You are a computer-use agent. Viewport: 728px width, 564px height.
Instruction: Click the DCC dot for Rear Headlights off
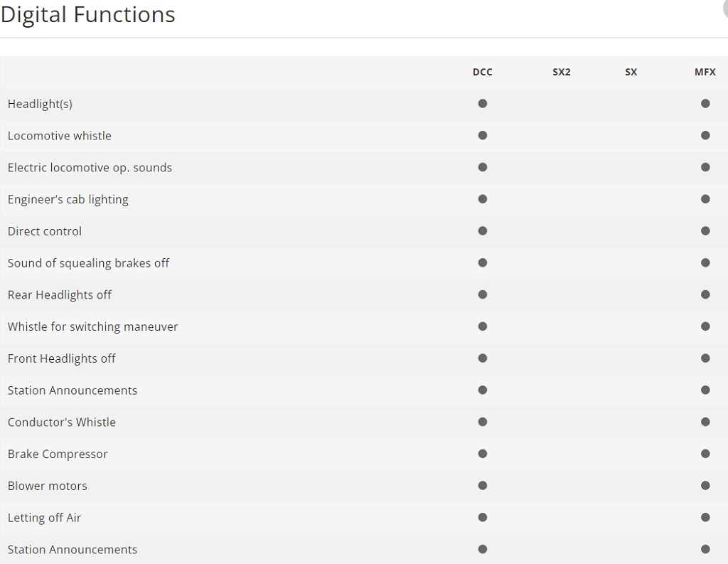(483, 294)
